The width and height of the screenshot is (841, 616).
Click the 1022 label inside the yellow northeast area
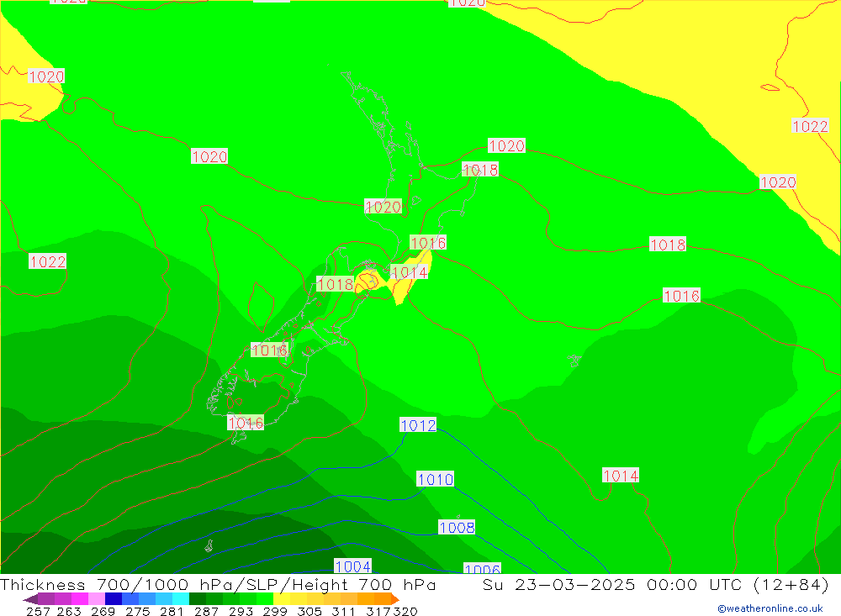(x=810, y=126)
